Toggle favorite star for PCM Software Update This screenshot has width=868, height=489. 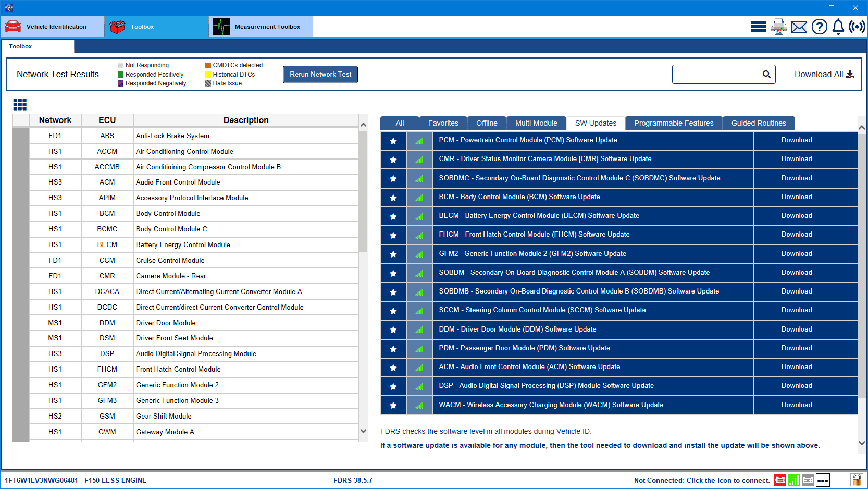point(393,141)
